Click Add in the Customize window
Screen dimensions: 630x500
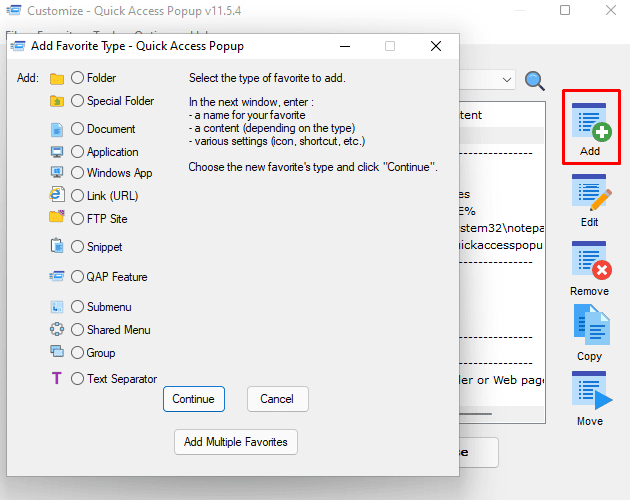tap(591, 129)
